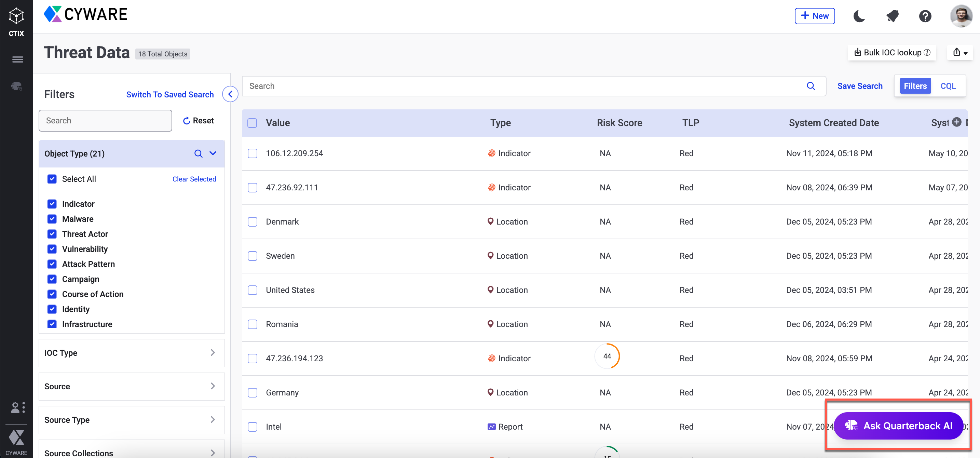Viewport: 980px width, 458px height.
Task: Click the risk score 44 gauge
Action: (x=607, y=356)
